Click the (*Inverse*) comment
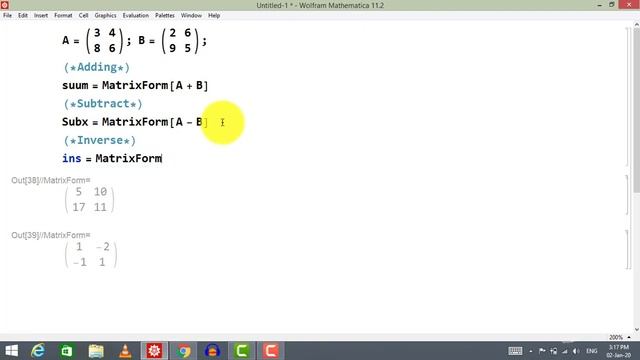This screenshot has height=360, width=640. [x=100, y=140]
